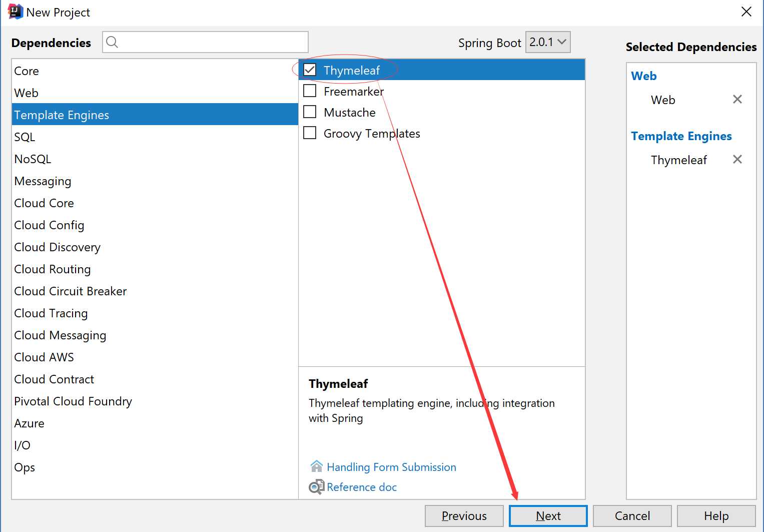
Task: Open the Cloud Contract category
Action: tap(155, 379)
